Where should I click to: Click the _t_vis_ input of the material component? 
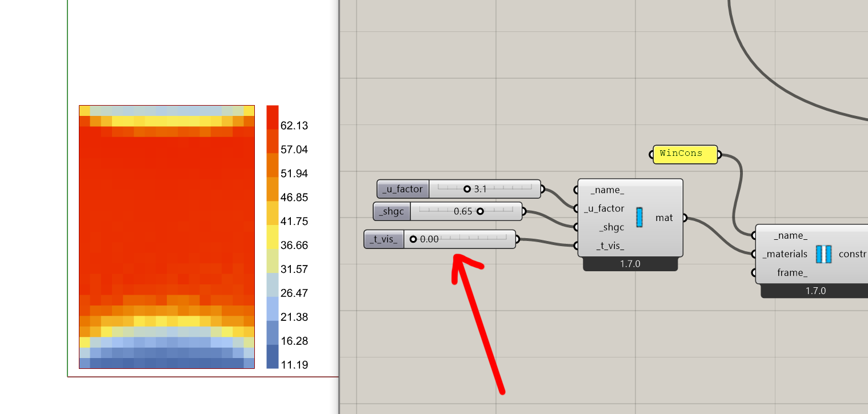(x=610, y=246)
